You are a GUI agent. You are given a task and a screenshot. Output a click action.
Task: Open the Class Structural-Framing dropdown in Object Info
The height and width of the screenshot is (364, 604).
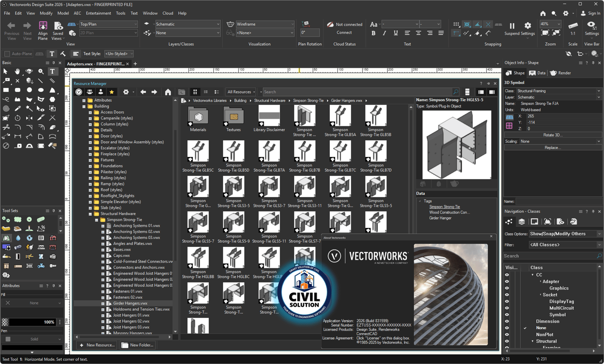pos(558,91)
